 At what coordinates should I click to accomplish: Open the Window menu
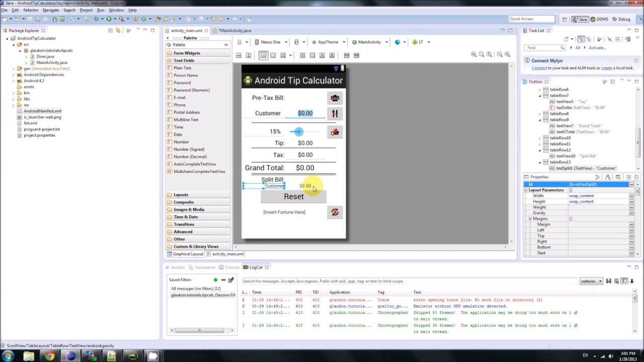[x=116, y=10]
